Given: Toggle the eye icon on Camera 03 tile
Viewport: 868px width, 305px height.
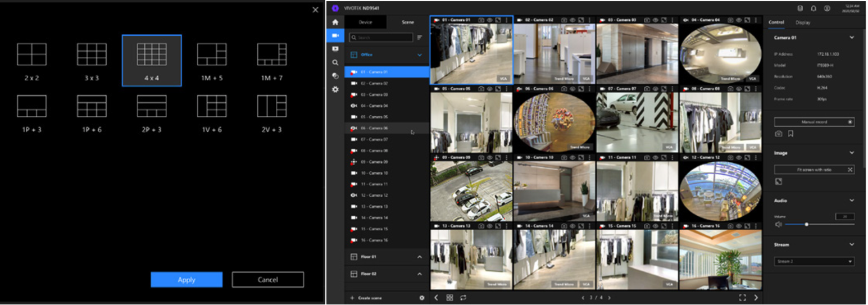Looking at the screenshot, I should [655, 20].
